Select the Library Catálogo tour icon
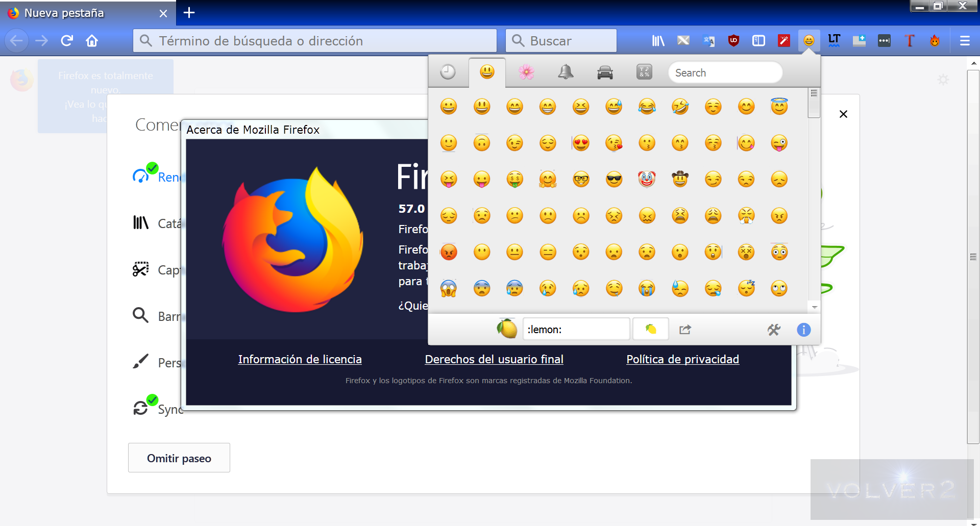980x526 pixels. (140, 222)
